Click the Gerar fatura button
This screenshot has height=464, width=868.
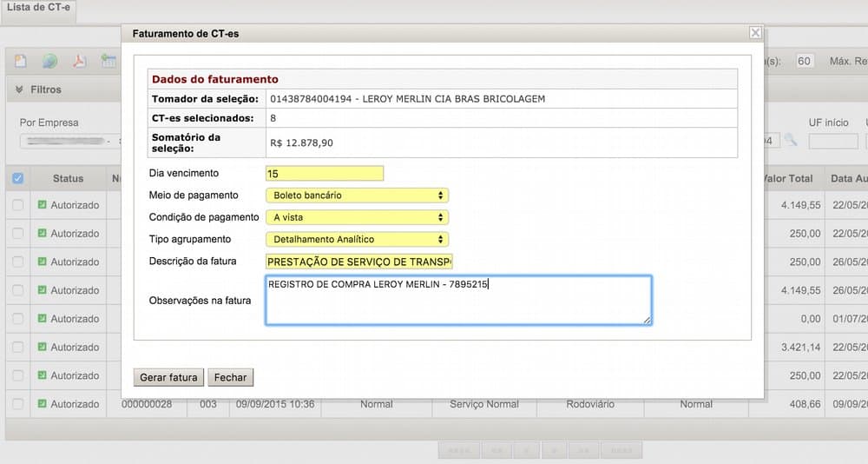168,377
